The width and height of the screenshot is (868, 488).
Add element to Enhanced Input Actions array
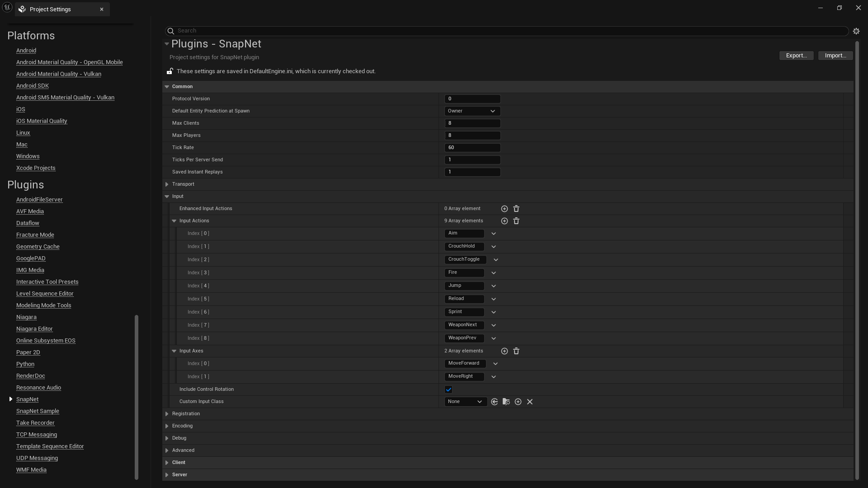click(x=504, y=209)
